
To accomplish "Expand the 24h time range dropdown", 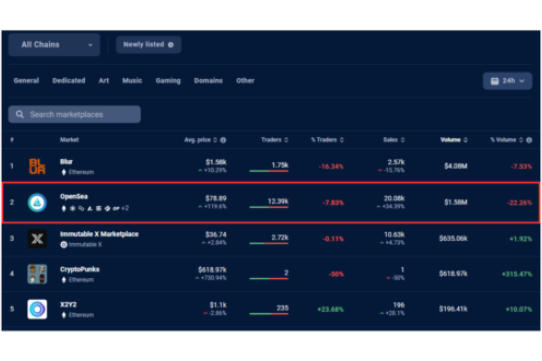I will click(507, 81).
